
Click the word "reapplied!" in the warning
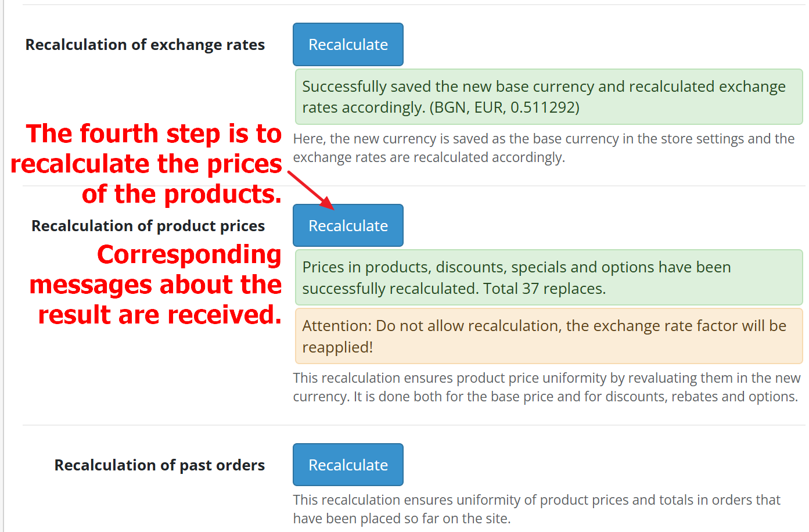(337, 347)
